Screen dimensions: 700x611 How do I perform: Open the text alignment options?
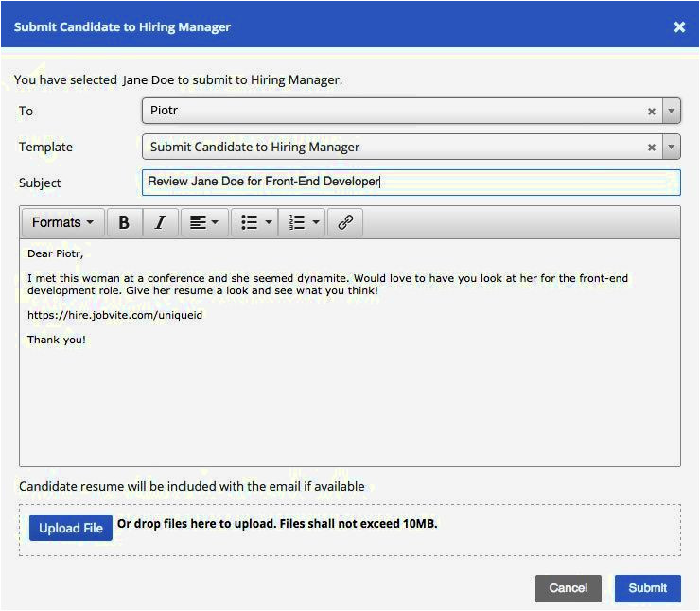coord(203,222)
